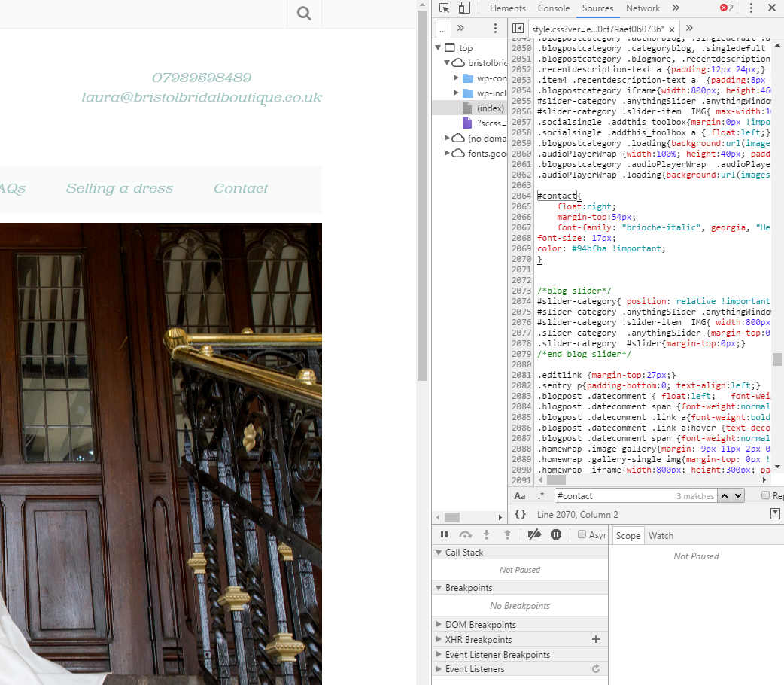Toggle regex search button
Image resolution: width=784 pixels, height=685 pixels.
pyautogui.click(x=541, y=496)
